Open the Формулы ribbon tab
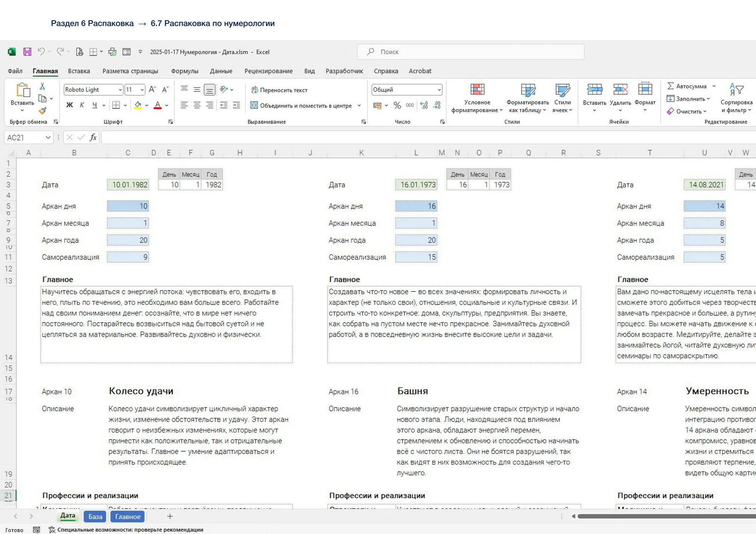Screen dimensions: 756x534 click(x=184, y=71)
